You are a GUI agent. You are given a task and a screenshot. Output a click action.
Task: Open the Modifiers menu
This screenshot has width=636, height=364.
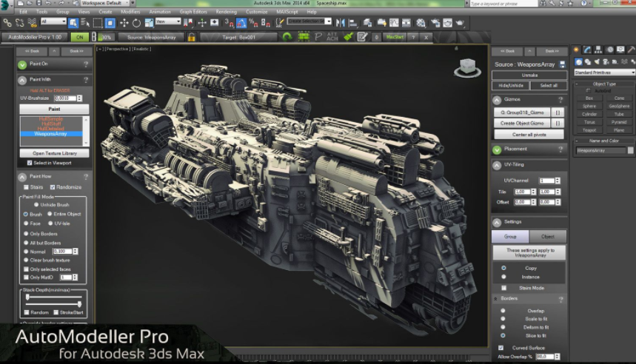(x=130, y=12)
